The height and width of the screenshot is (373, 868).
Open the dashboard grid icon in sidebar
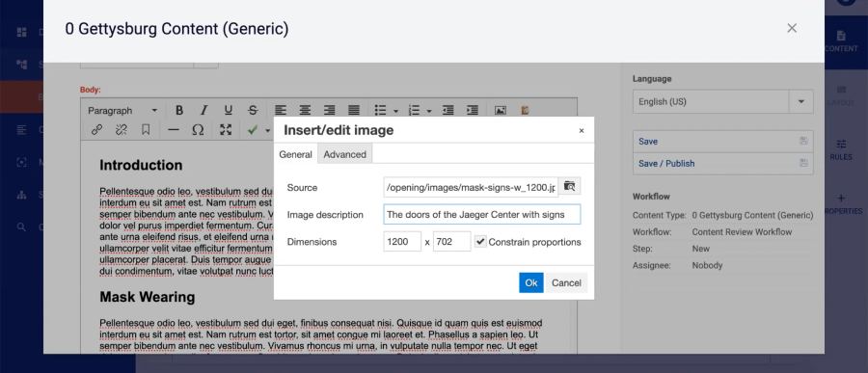point(21,32)
